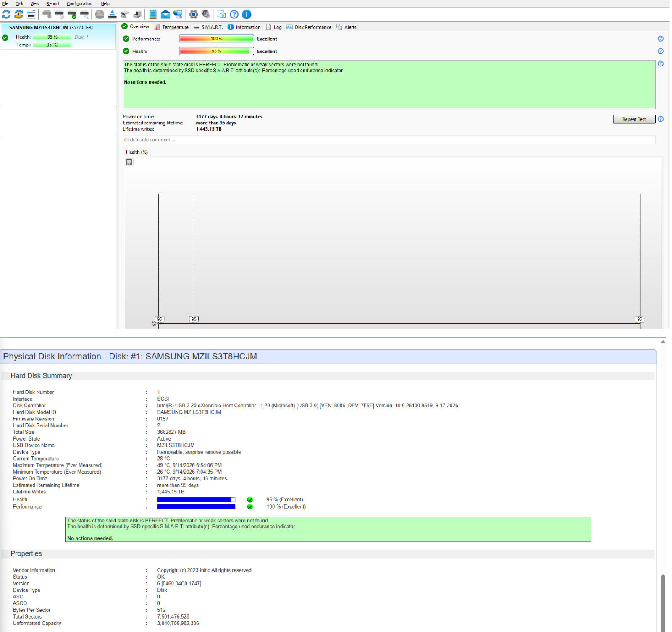Click the disk list view toolbar icon
Image resolution: width=672 pixels, height=632 pixels.
coord(31,15)
